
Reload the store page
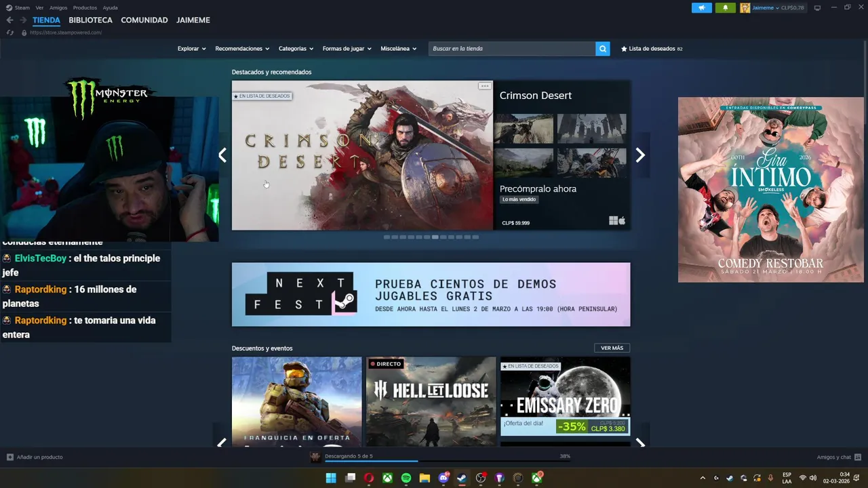click(9, 33)
